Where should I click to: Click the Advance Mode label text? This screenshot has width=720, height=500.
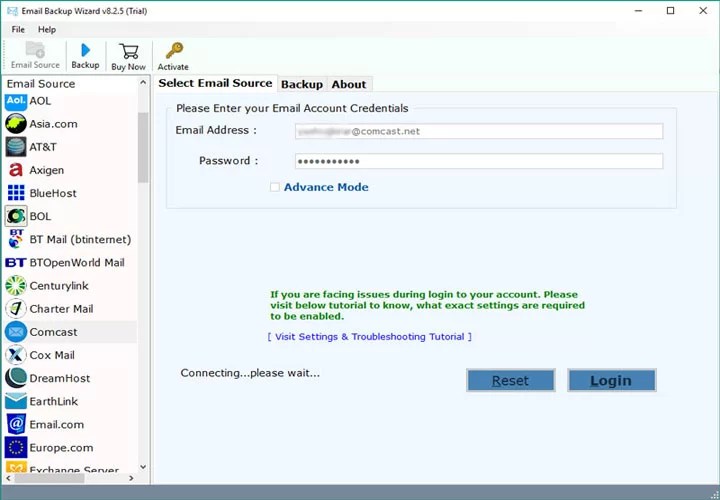326,187
